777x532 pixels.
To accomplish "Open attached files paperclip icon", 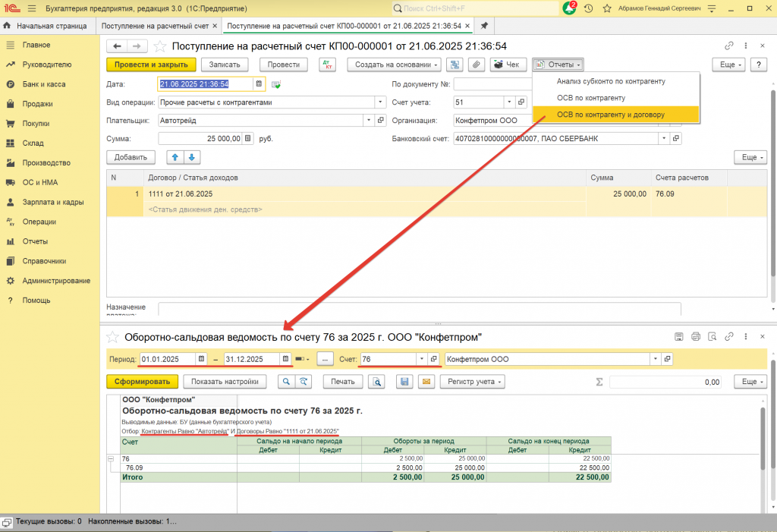I will 477,65.
